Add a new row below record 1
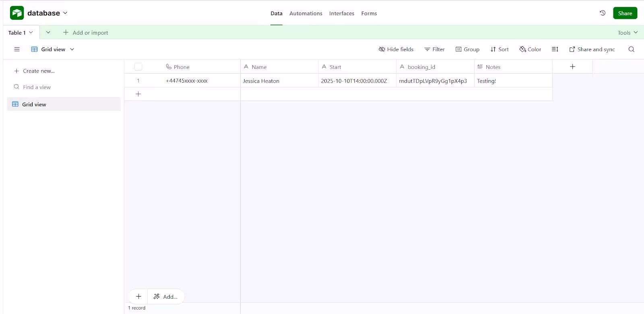 click(138, 94)
